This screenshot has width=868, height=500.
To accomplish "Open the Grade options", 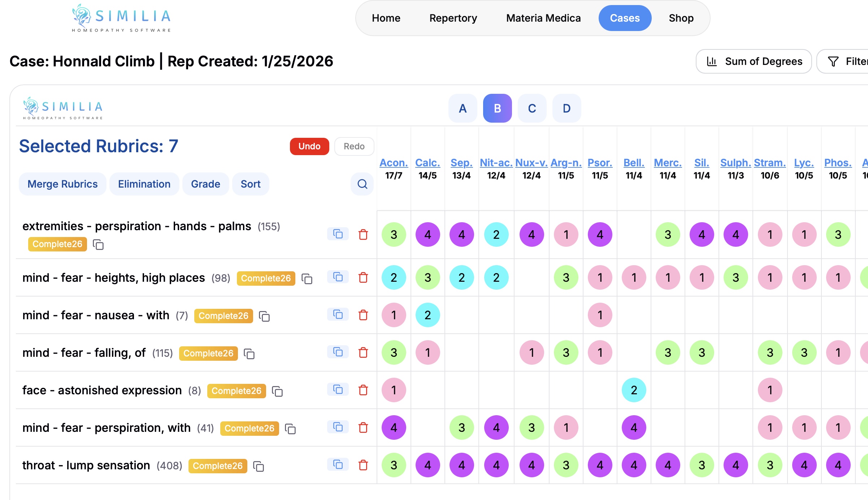I will click(x=205, y=184).
